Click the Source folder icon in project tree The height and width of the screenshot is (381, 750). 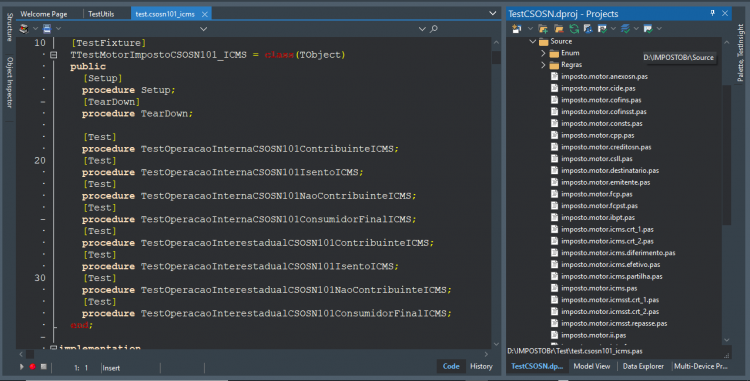(x=543, y=41)
